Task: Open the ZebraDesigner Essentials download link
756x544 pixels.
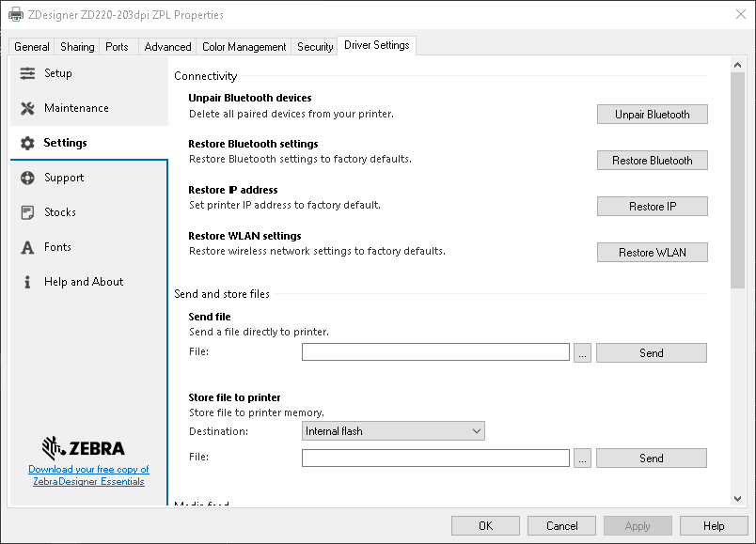Action: pyautogui.click(x=88, y=474)
